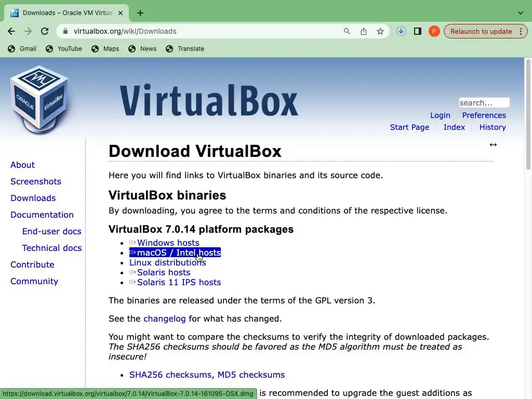Viewport: 532px width, 399px height.
Task: Download the Solaris hosts package
Action: [160, 272]
